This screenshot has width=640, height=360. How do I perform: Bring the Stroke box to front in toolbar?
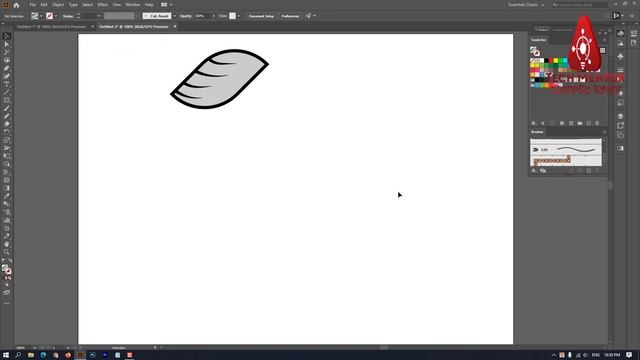pyautogui.click(x=9, y=271)
